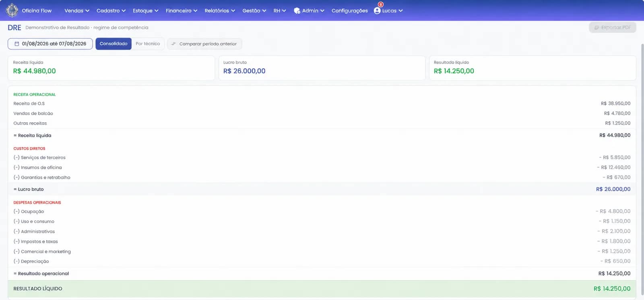This screenshot has height=300, width=644.
Task: Open the Estoque dropdown
Action: coord(146,11)
